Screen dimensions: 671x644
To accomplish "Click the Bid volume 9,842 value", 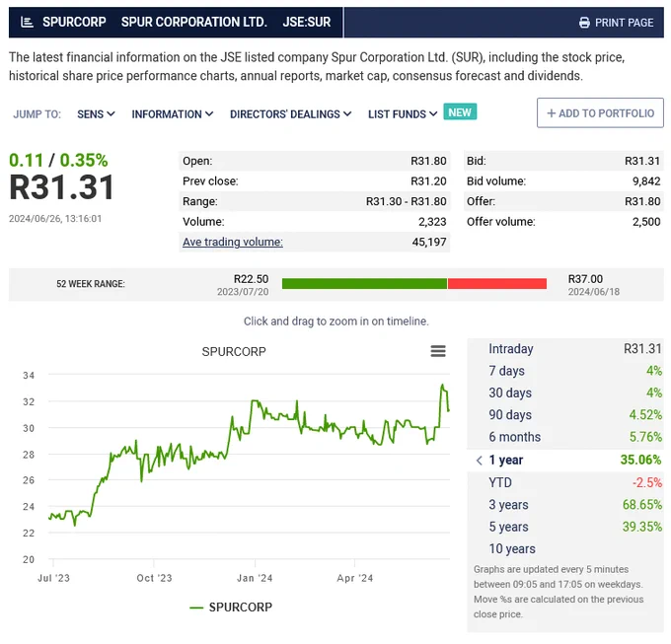I will pyautogui.click(x=646, y=180).
